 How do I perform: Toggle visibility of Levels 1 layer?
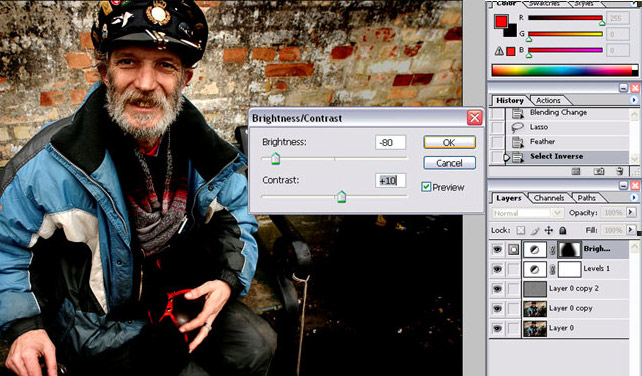[497, 269]
